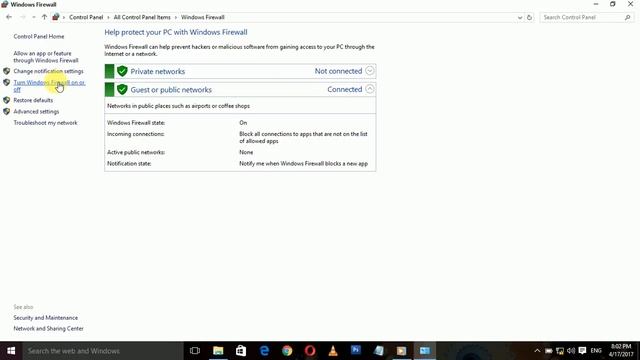Screen dimensions: 640x360
Task: Launch Google Chrome from the taskbar
Action: [x=287, y=351]
